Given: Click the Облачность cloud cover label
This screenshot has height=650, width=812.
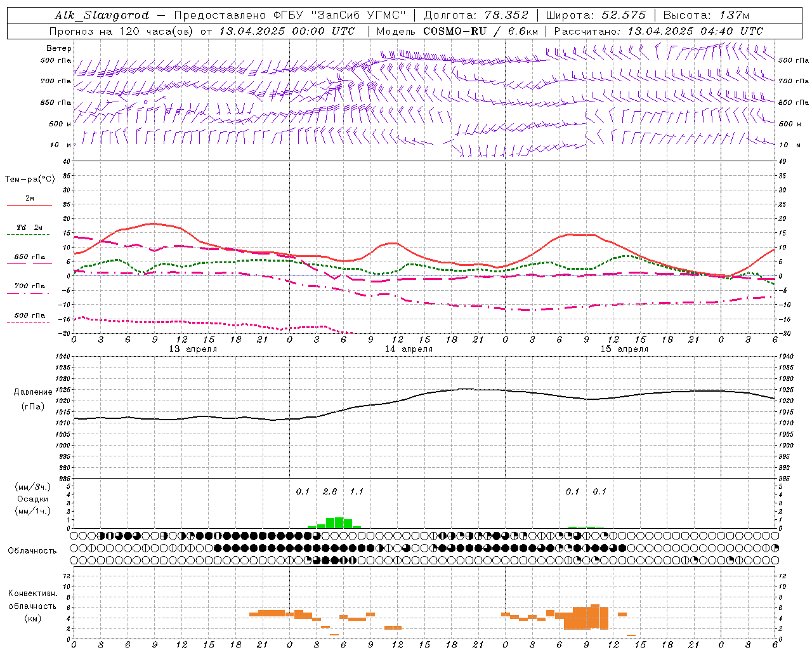Looking at the screenshot, I should 32,551.
